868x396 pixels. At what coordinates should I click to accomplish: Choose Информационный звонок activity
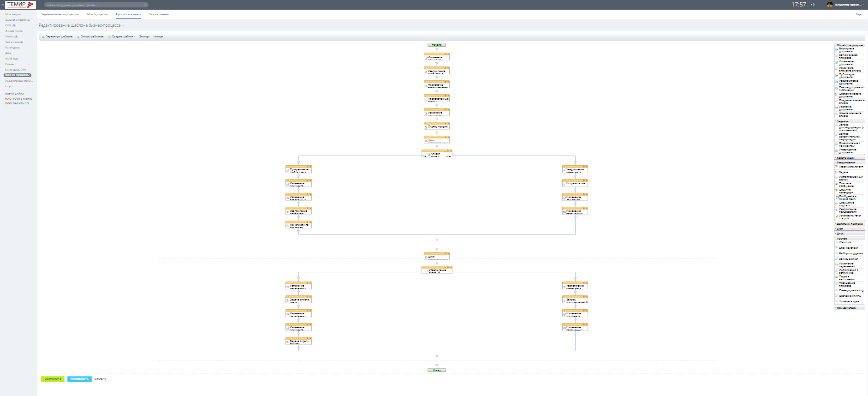849,178
